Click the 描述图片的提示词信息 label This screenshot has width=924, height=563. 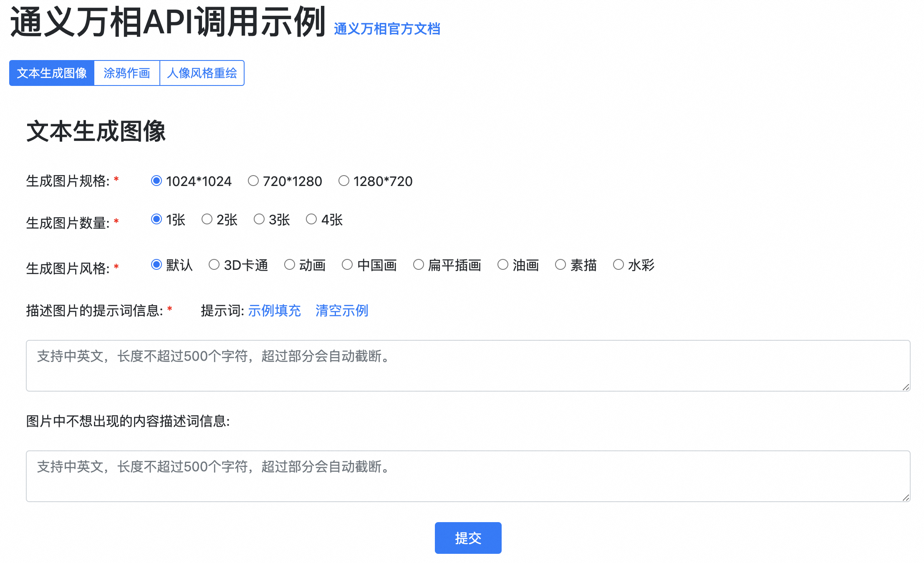click(94, 311)
